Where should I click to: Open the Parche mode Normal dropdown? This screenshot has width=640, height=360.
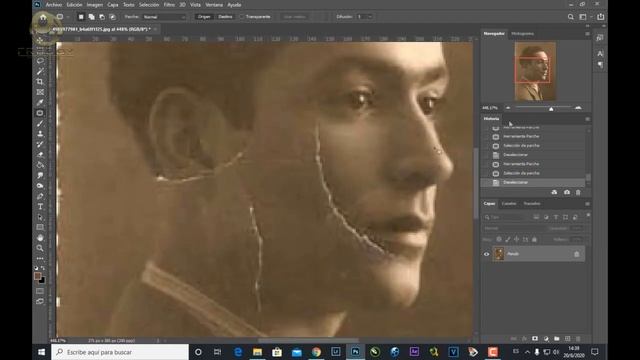click(164, 17)
